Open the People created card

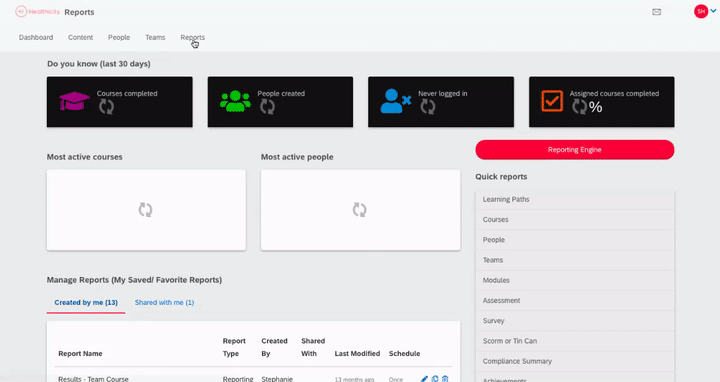click(x=280, y=101)
